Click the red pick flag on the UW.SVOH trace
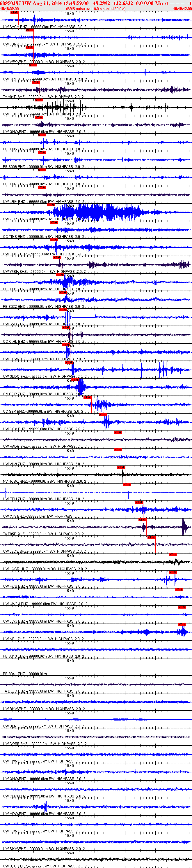Image resolution: width=192 pixels, height=868 pixels. [15, 13]
